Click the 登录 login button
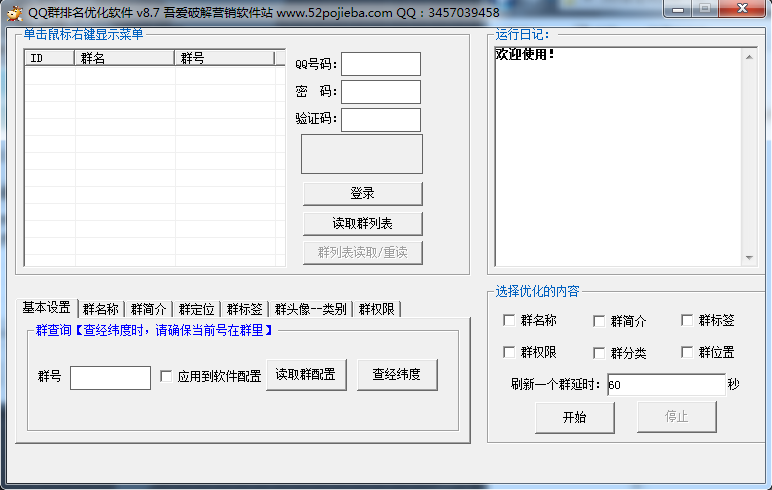Viewport: 772px width, 490px height. click(363, 194)
